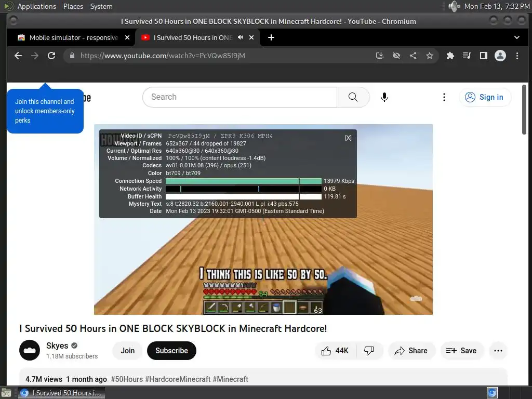Open the Skyes channel name link
Viewport: 532px width, 399px height.
(57, 345)
